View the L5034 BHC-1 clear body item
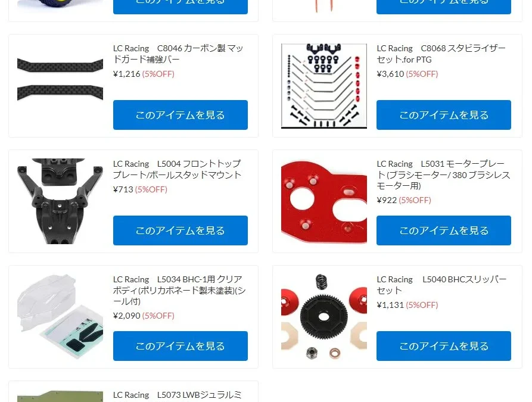532x402 pixels. point(181,346)
